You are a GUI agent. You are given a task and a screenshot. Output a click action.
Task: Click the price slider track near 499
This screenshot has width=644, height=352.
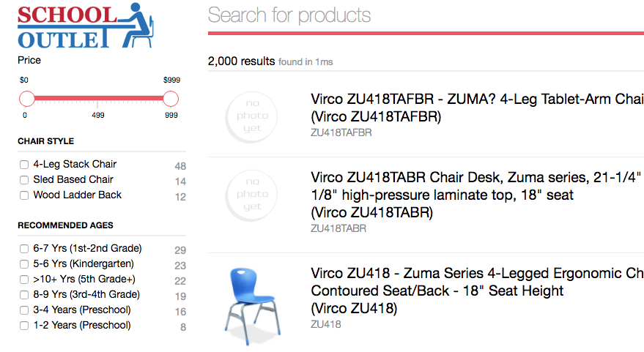coord(97,99)
